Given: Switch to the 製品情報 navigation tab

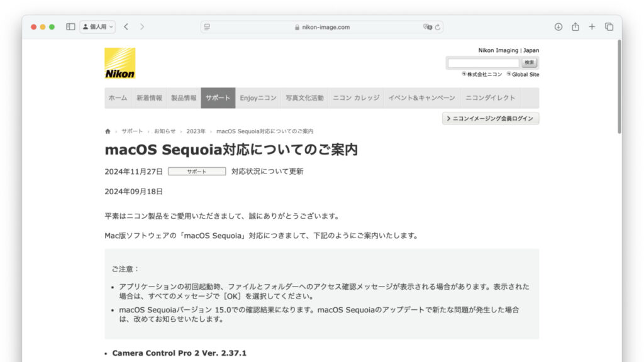Looking at the screenshot, I should coord(184,98).
